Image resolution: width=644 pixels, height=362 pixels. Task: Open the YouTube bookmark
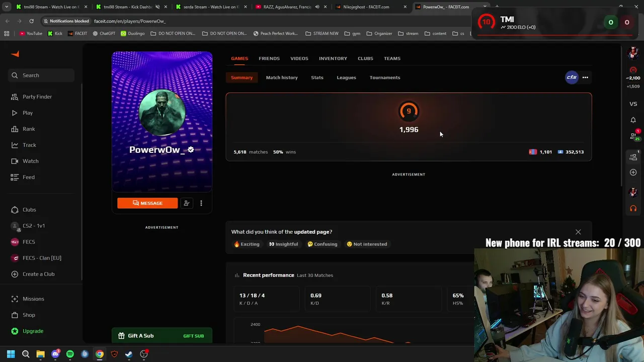pos(31,34)
